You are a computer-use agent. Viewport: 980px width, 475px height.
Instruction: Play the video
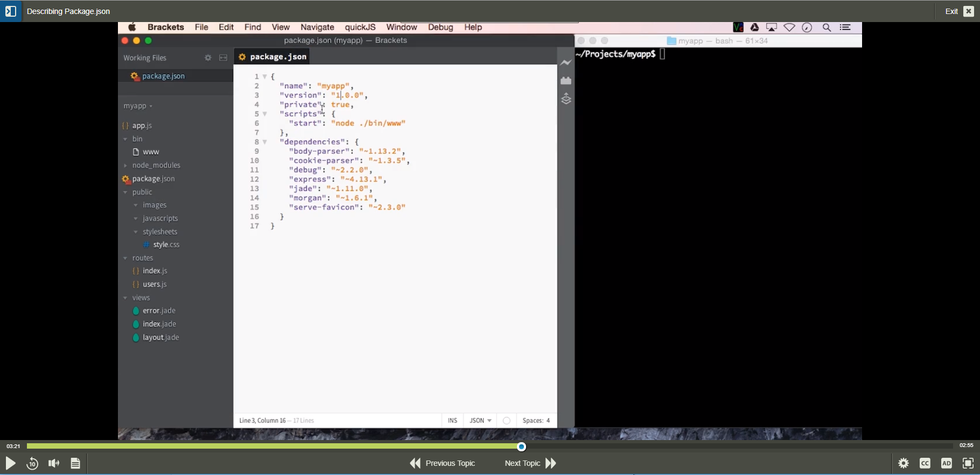pyautogui.click(x=10, y=463)
